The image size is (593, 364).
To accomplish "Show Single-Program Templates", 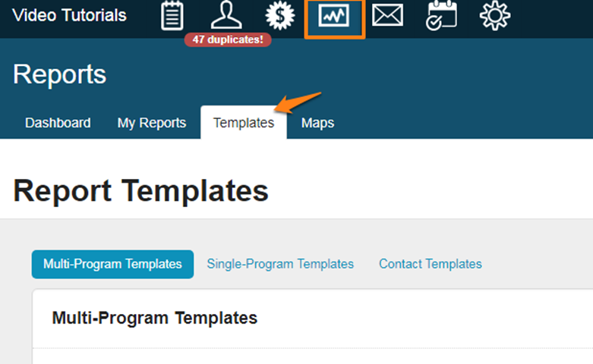I will 280,264.
